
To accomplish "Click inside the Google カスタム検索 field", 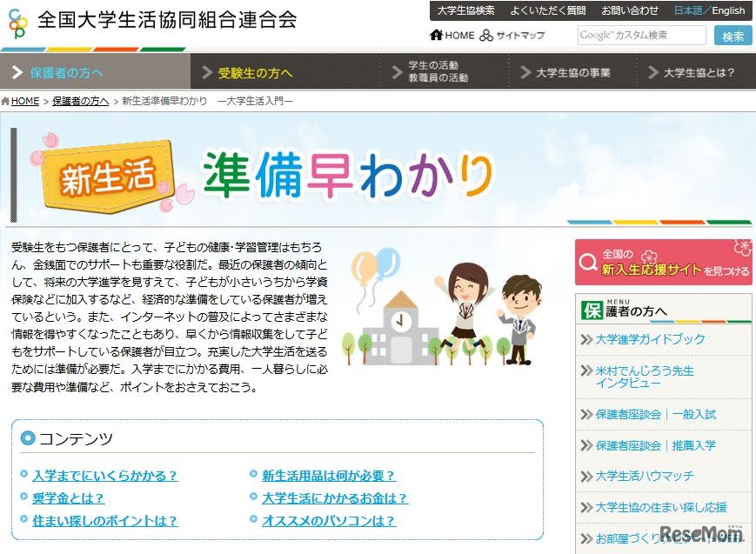I will [643, 36].
